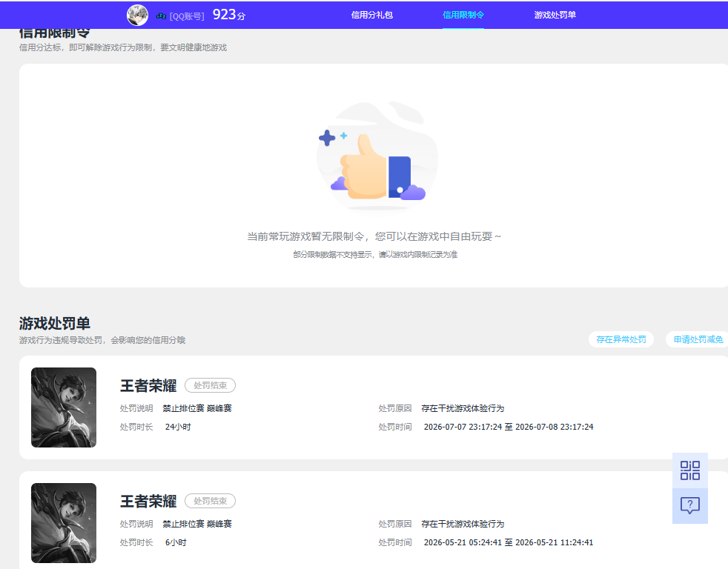Open hero thumbnail of the 24小时 penalty card
The image size is (728, 569).
point(64,407)
